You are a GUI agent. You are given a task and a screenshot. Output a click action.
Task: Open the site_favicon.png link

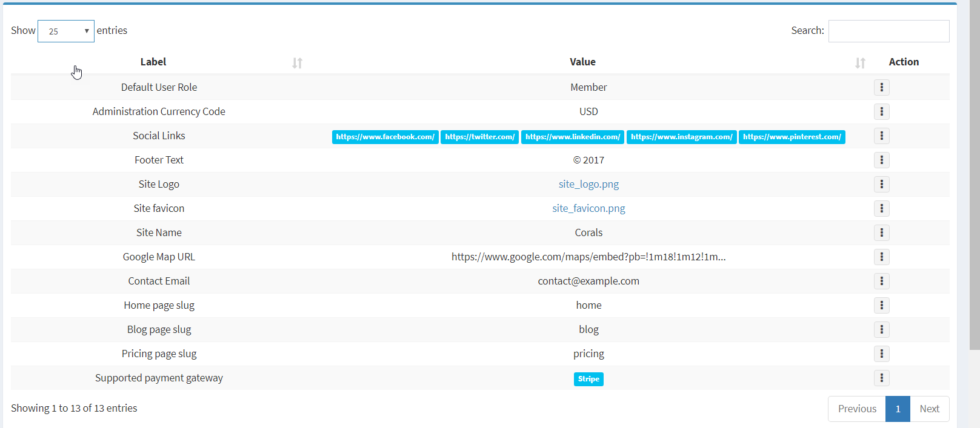(588, 209)
